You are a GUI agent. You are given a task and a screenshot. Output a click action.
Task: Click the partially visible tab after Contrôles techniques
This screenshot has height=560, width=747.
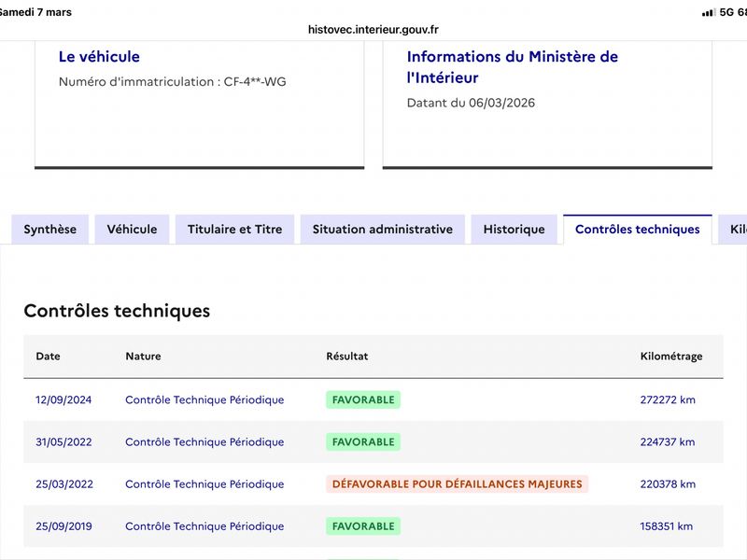[x=736, y=230]
